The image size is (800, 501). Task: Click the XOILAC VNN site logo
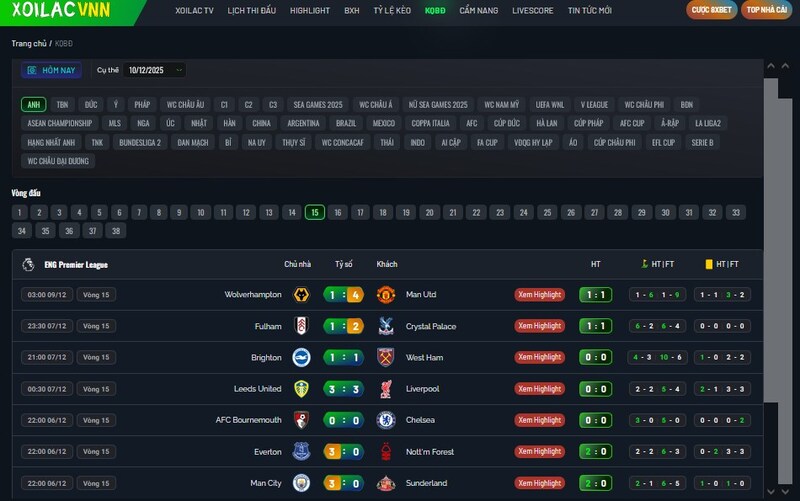coord(62,10)
